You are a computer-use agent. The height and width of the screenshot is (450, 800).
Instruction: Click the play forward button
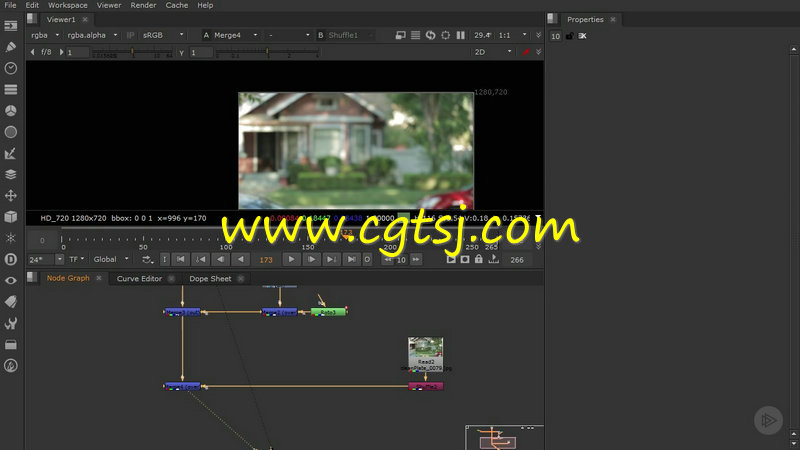pos(291,260)
